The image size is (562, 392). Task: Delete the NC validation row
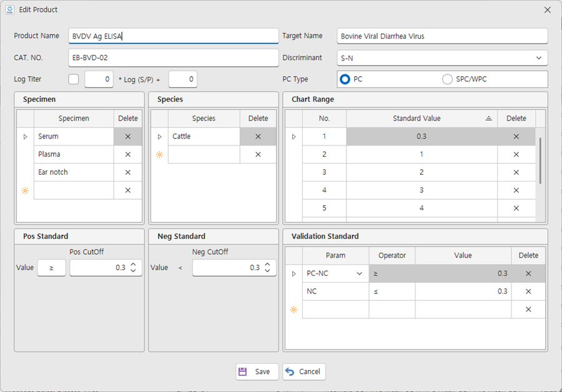[528, 292]
